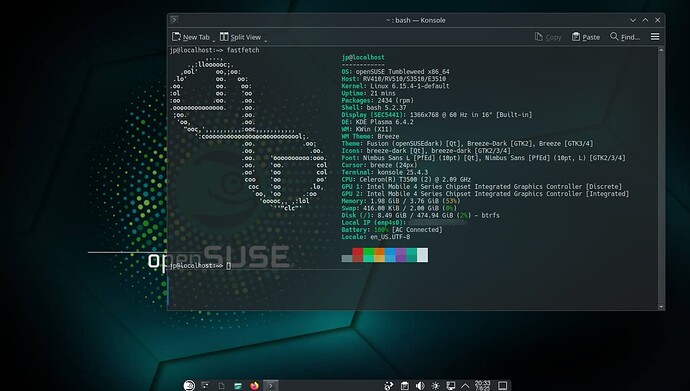This screenshot has width=690, height=391.
Task: Click the 'Terminal: konsole 25.4.3' line
Action: 385,172
